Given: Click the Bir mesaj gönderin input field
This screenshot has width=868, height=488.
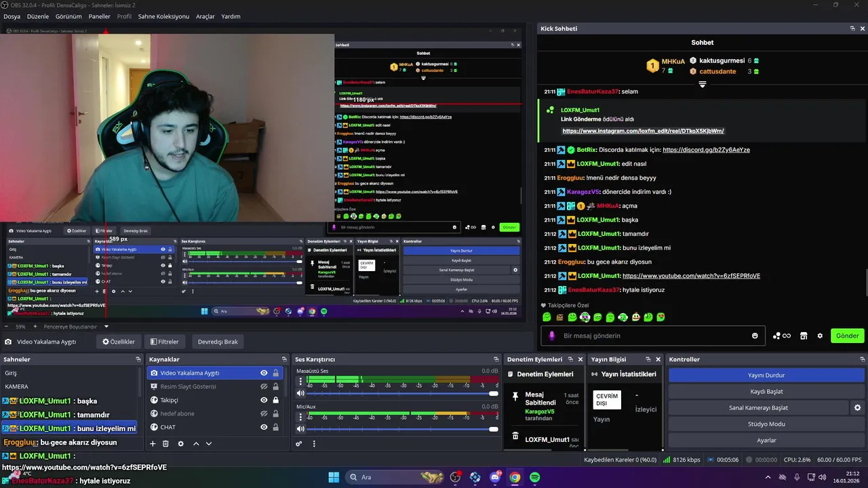Looking at the screenshot, I should click(654, 335).
